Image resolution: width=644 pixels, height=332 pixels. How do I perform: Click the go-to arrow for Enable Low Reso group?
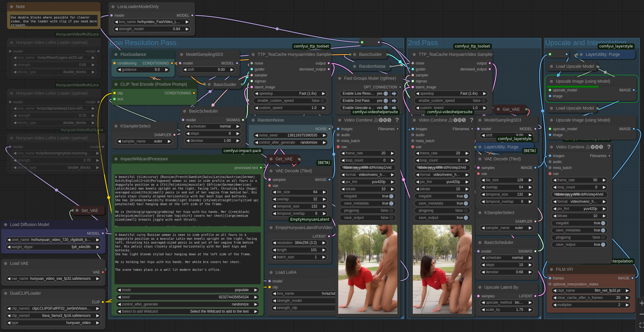coord(394,93)
